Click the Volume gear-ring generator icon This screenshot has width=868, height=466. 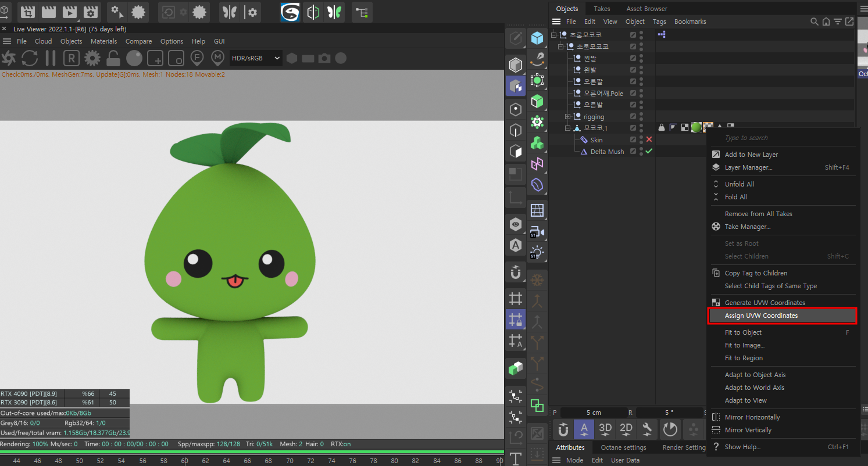click(x=537, y=122)
